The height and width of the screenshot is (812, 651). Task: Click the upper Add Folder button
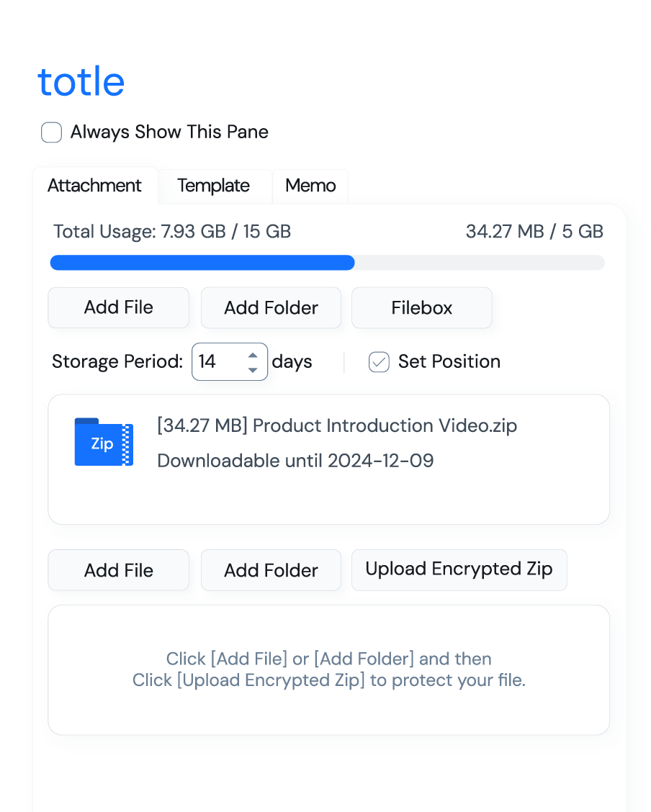pos(271,308)
